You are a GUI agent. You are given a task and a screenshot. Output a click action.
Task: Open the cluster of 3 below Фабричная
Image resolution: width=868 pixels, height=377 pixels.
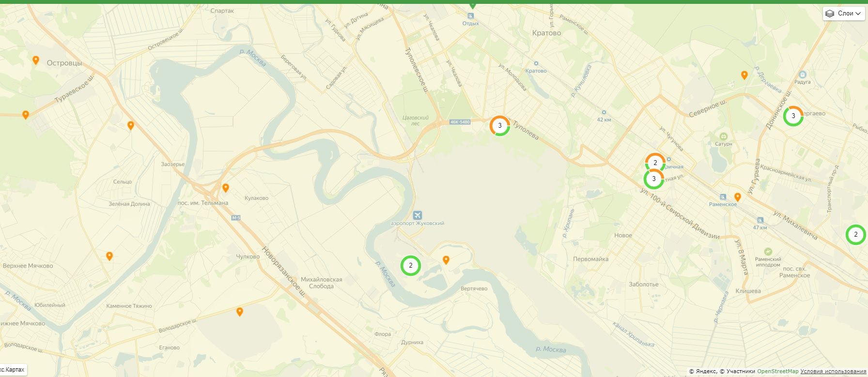(x=654, y=179)
